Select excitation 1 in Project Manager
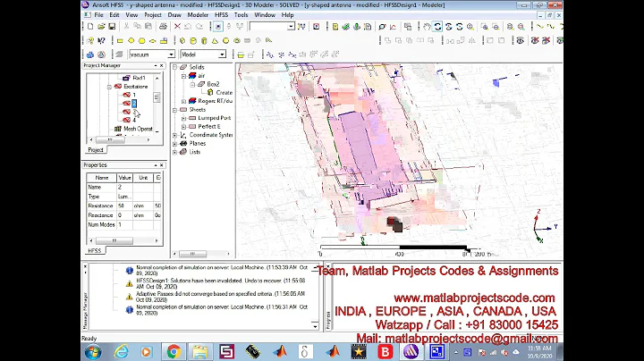Viewport: 644px width, 361px height. click(134, 95)
